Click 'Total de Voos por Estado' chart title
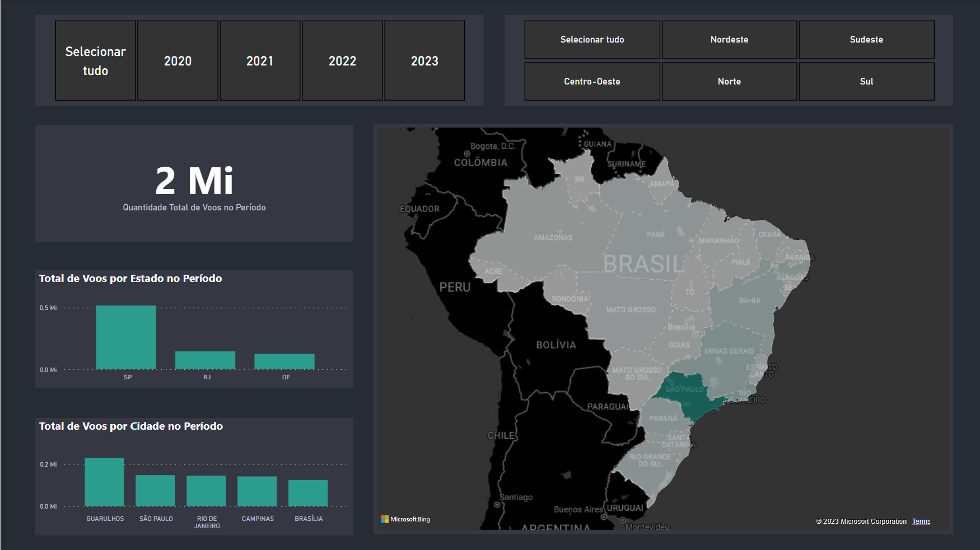Image resolution: width=980 pixels, height=550 pixels. [130, 279]
